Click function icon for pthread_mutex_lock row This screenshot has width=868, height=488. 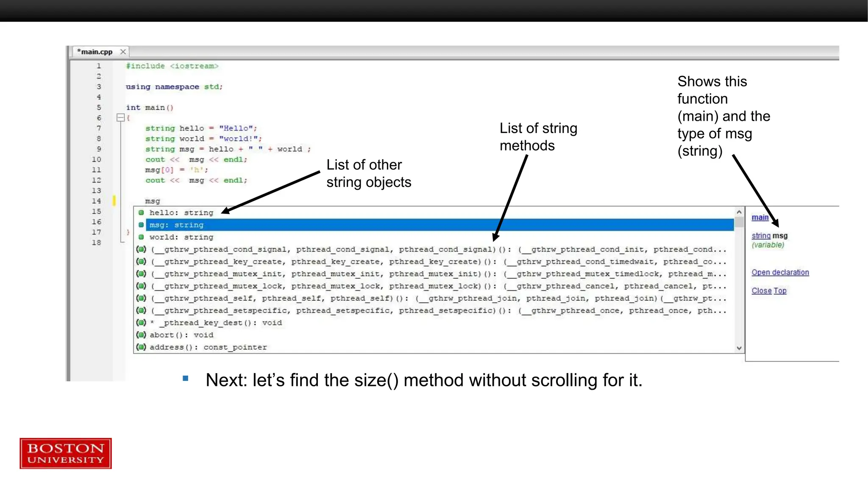pyautogui.click(x=141, y=286)
